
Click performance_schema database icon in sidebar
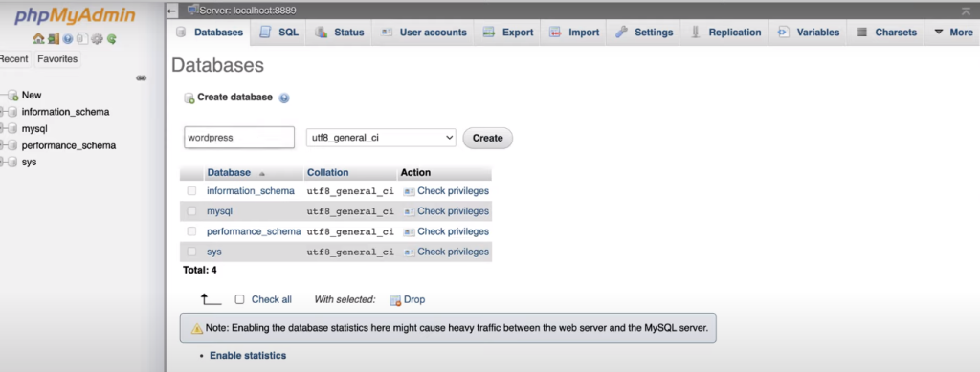[x=12, y=145]
